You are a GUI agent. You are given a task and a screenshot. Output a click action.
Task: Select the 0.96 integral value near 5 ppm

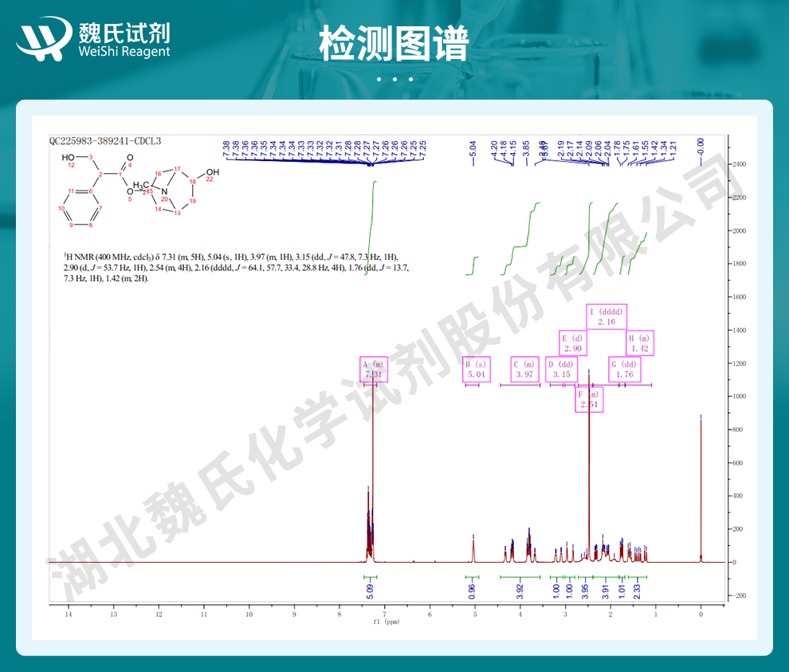pos(472,591)
